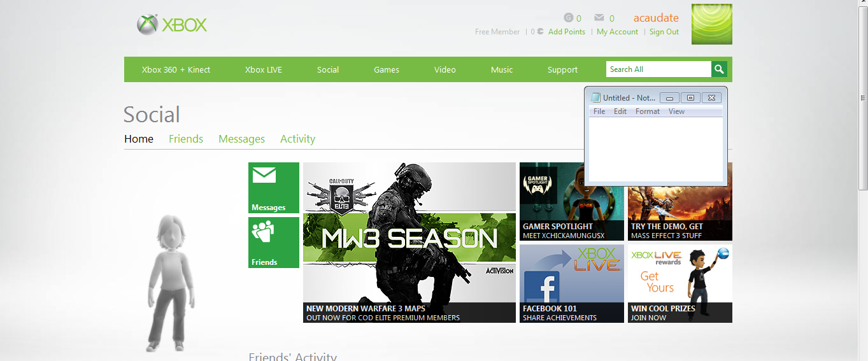
Task: Open the Social navigation menu
Action: pyautogui.click(x=328, y=69)
